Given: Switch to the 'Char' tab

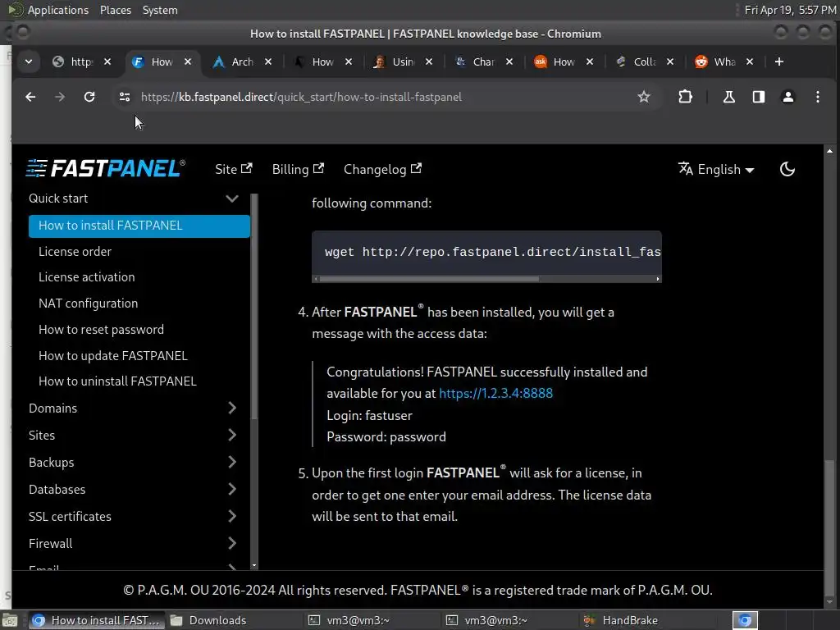Looking at the screenshot, I should [475, 62].
